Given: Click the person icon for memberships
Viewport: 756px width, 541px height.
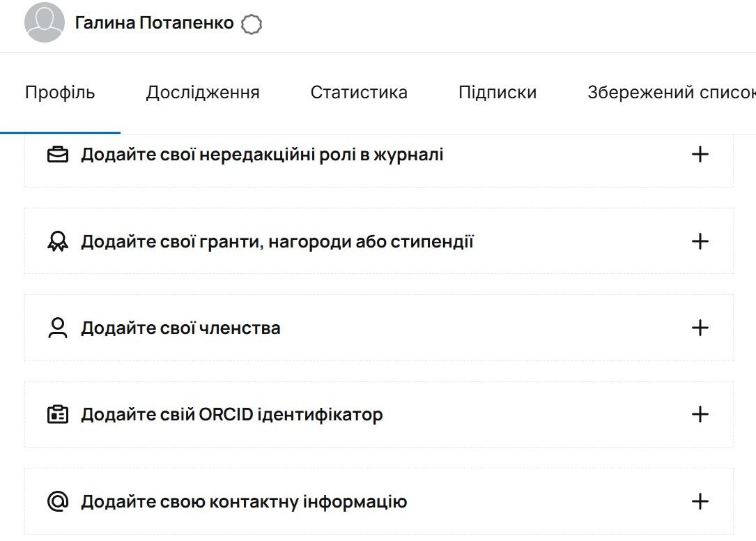Looking at the screenshot, I should tap(58, 328).
